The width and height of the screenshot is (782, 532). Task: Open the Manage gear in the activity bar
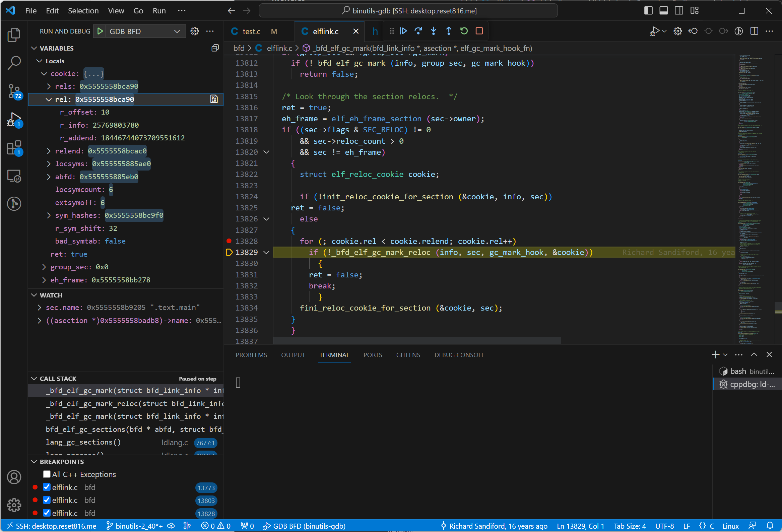[14, 505]
